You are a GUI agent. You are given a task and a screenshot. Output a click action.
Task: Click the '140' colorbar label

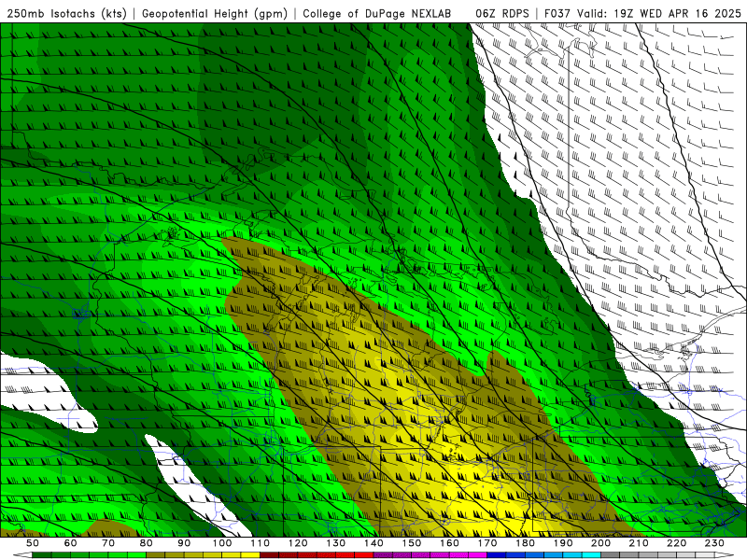click(373, 543)
